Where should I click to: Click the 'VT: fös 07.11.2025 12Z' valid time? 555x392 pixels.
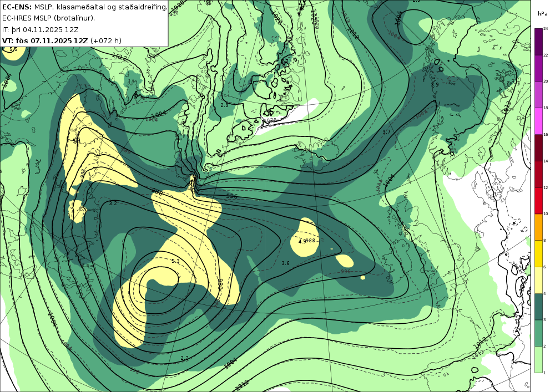(x=44, y=40)
